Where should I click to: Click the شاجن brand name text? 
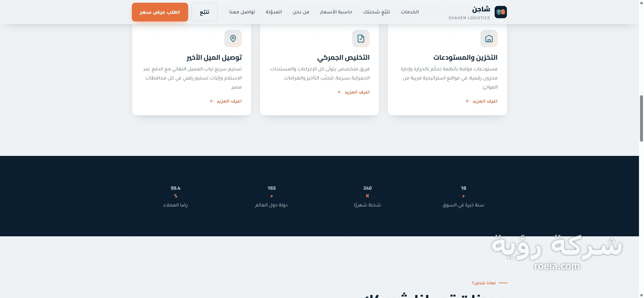click(481, 9)
